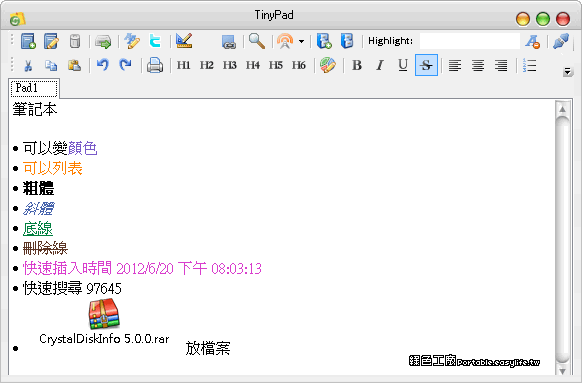Paste from clipboard icon
This screenshot has height=383, width=582.
(74, 65)
